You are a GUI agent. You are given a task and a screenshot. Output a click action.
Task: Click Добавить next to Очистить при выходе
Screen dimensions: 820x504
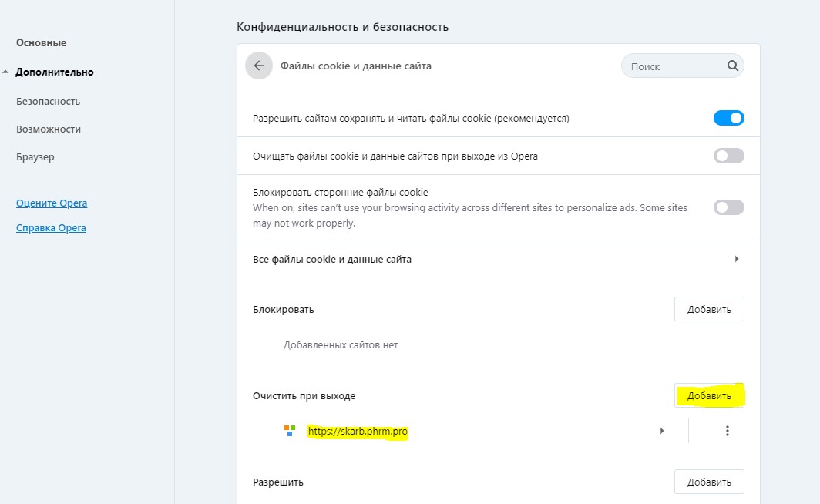pos(709,396)
